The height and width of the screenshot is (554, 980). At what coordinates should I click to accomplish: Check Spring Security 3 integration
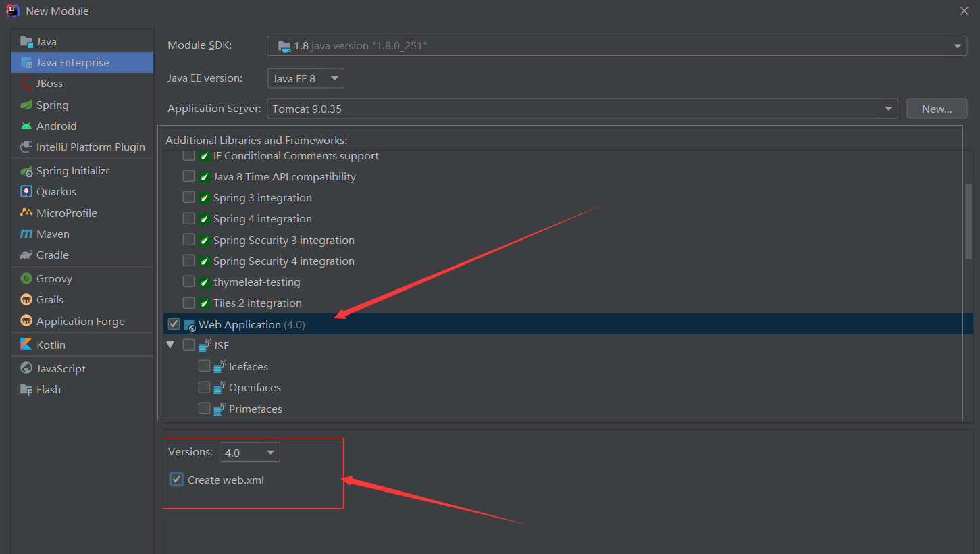188,241
